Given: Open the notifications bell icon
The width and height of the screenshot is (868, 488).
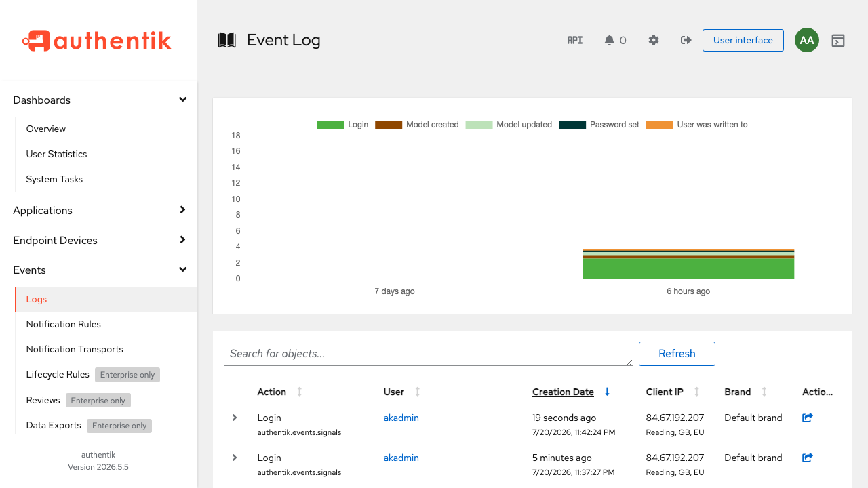Looking at the screenshot, I should [609, 40].
